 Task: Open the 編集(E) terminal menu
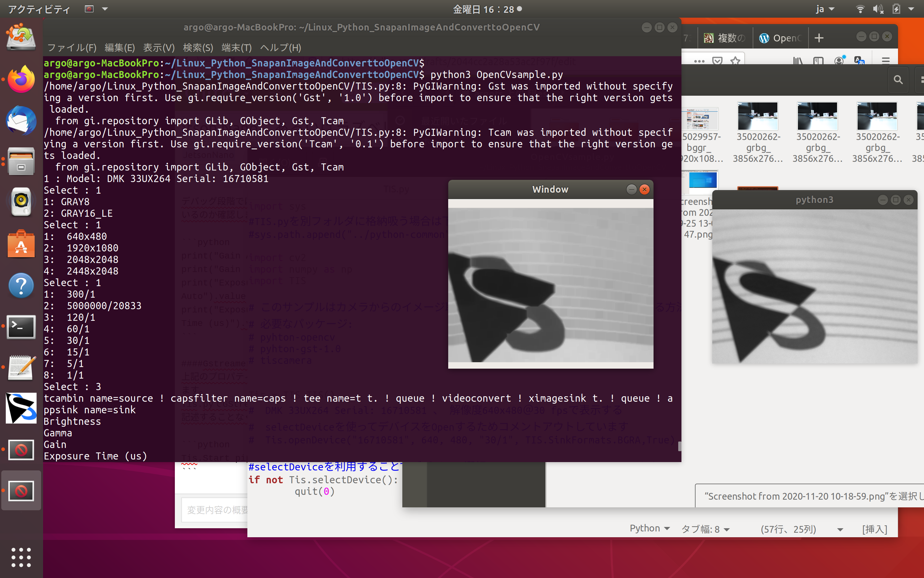pyautogui.click(x=119, y=48)
